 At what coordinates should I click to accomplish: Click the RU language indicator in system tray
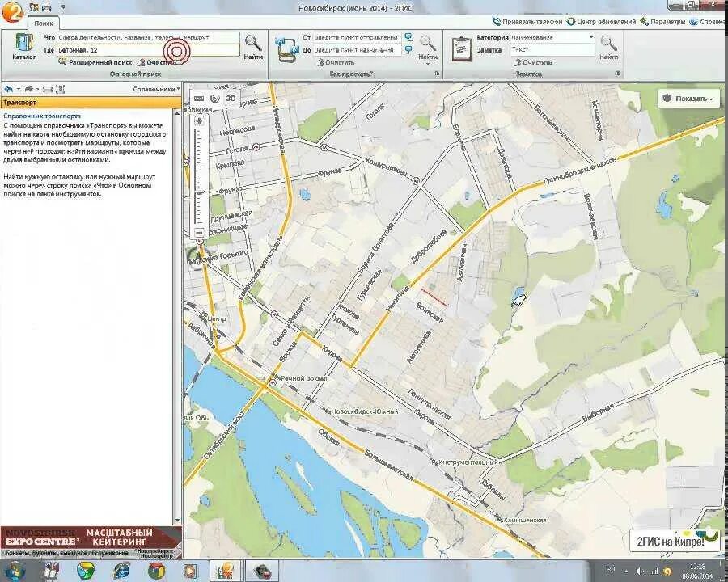(611, 569)
